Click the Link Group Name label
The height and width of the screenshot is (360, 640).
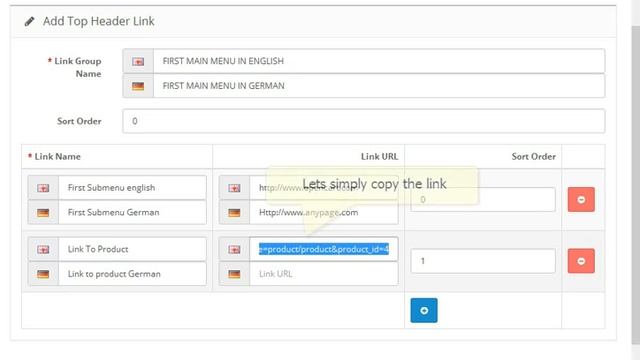point(75,67)
